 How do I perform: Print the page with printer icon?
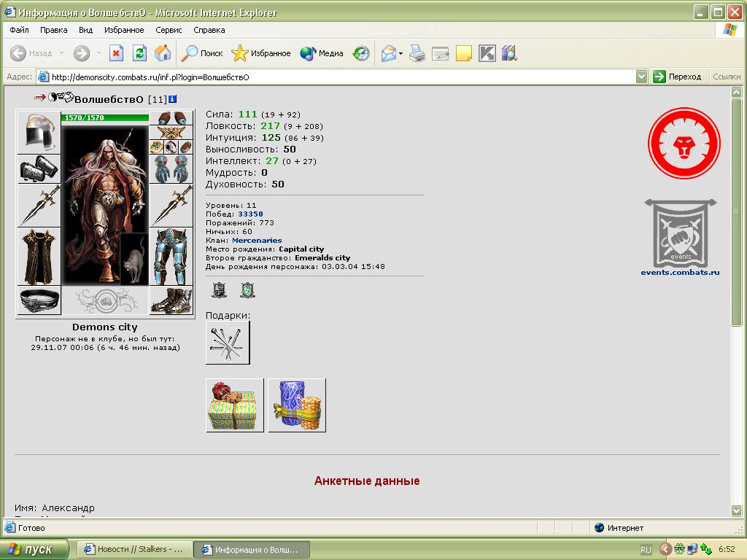click(x=417, y=53)
